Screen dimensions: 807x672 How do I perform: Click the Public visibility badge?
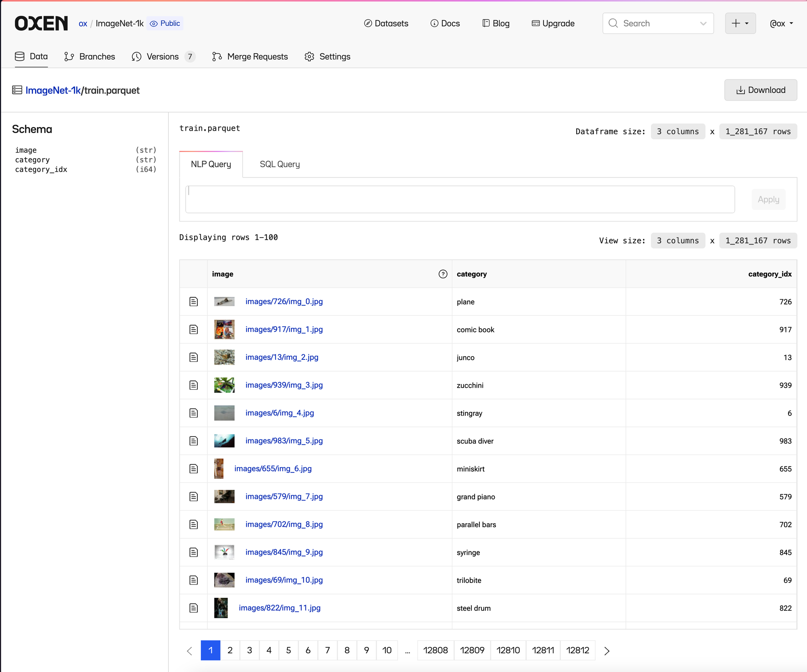(x=165, y=23)
